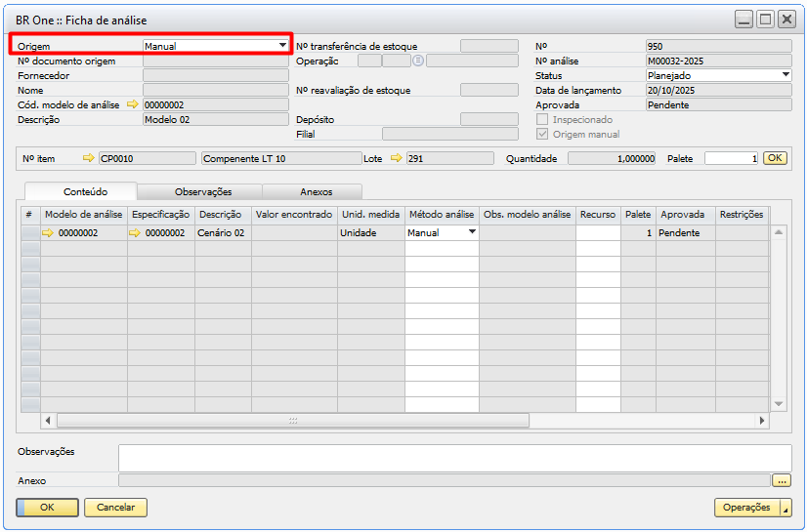The height and width of the screenshot is (532, 807).
Task: Follow Especificação arrow in first row
Action: point(136,232)
